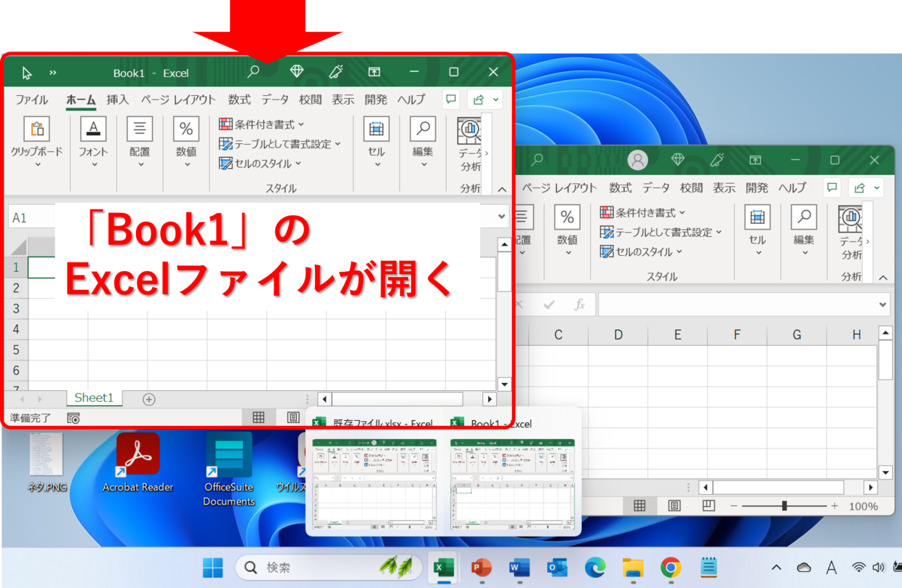This screenshot has height=588, width=902.
Task: Click the zoom in plus in the back Excel window
Action: click(x=834, y=506)
